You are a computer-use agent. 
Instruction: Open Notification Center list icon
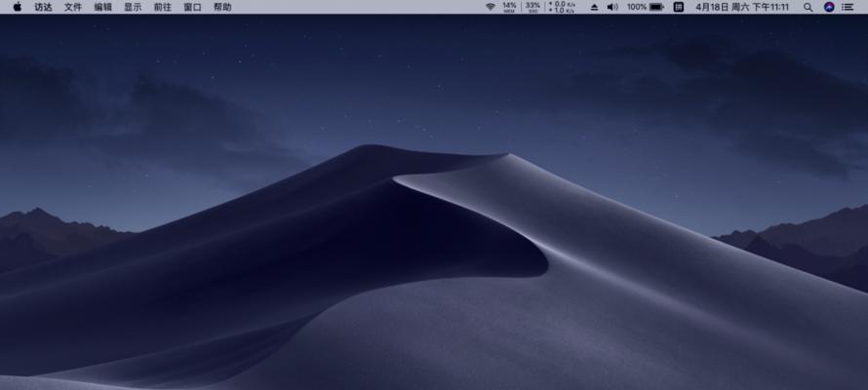[848, 7]
